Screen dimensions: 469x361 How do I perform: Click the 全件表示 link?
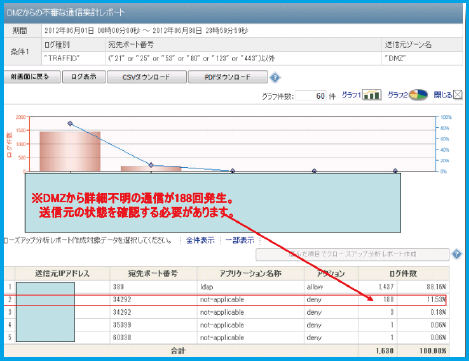click(x=200, y=240)
